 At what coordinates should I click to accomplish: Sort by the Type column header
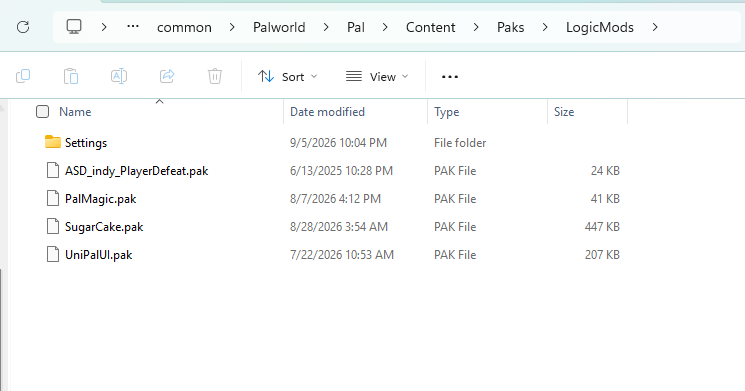[447, 112]
